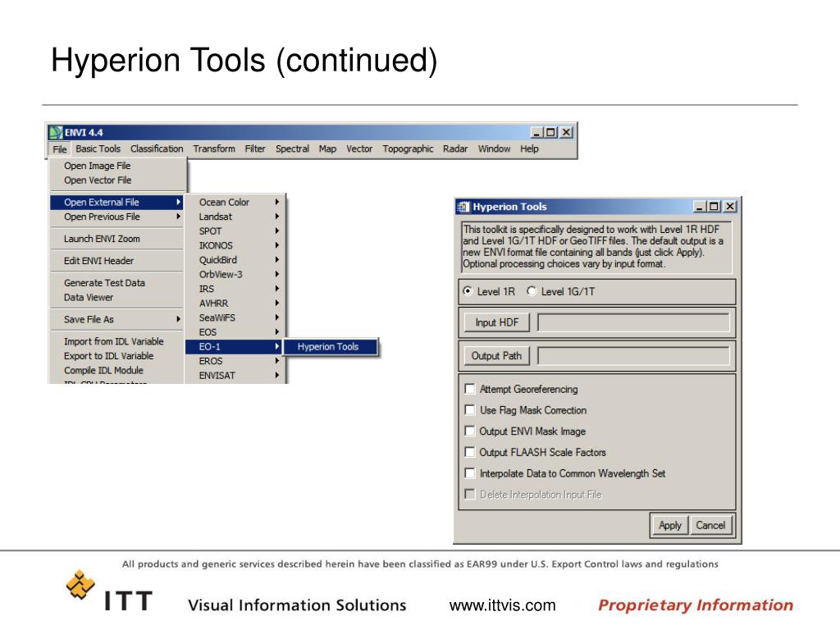Viewport: 840px width, 630px height.
Task: Select Save File As entry
Action: coord(117,319)
